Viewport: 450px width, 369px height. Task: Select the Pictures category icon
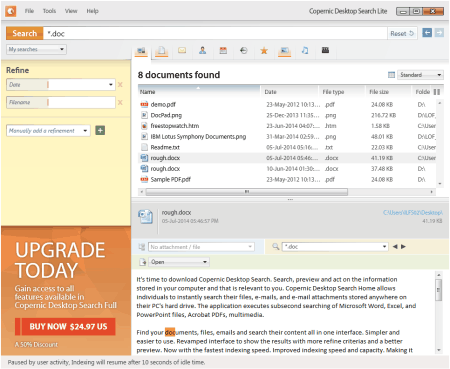284,51
